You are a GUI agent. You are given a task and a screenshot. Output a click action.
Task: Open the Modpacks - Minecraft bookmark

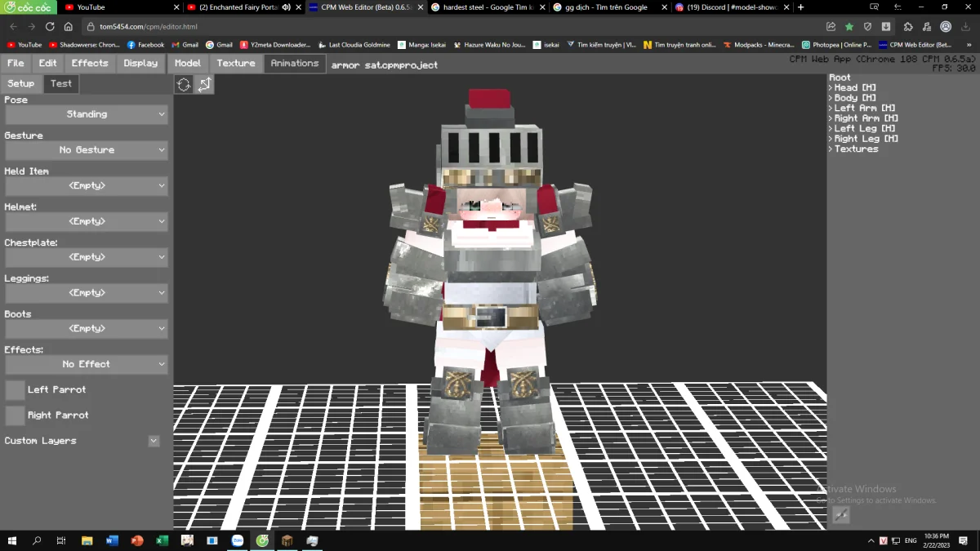point(759,45)
